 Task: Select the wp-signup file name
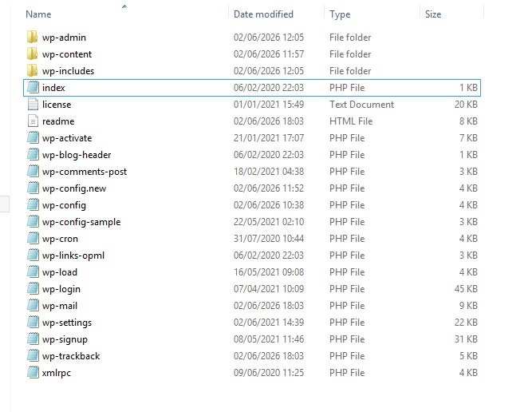[65, 339]
